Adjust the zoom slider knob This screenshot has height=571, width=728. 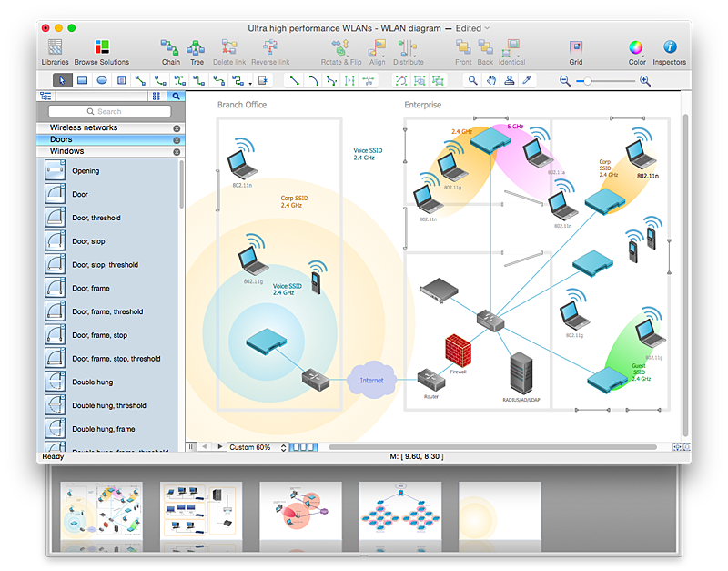coord(587,81)
